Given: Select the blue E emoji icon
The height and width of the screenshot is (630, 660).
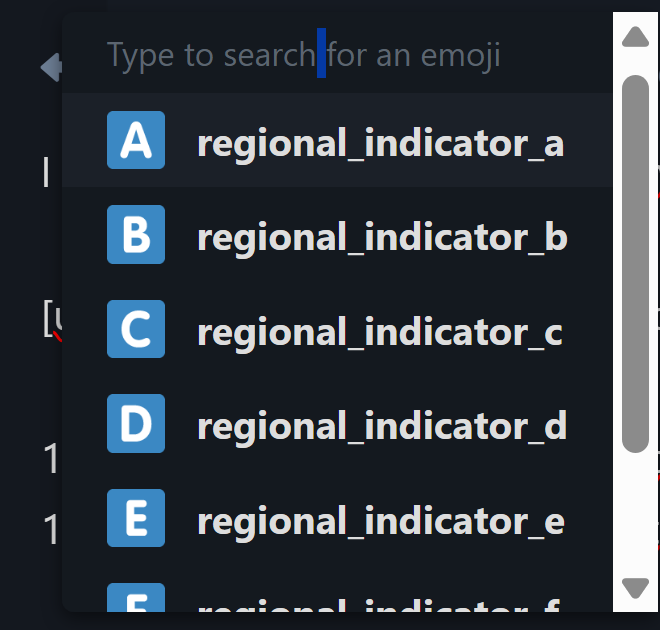Looking at the screenshot, I should pos(135,518).
